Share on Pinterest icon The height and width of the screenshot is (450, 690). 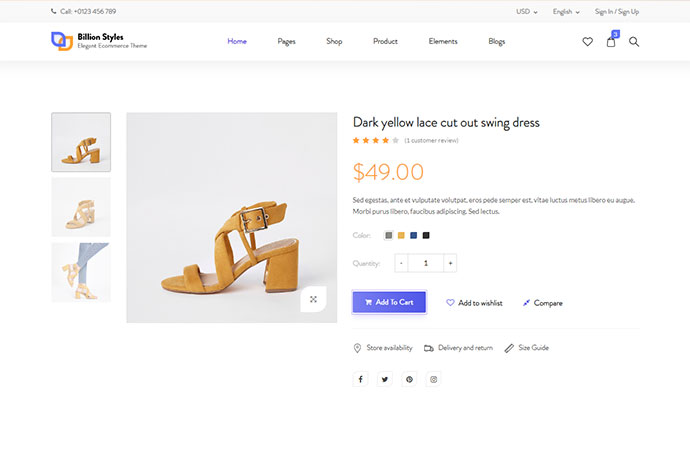pos(409,379)
